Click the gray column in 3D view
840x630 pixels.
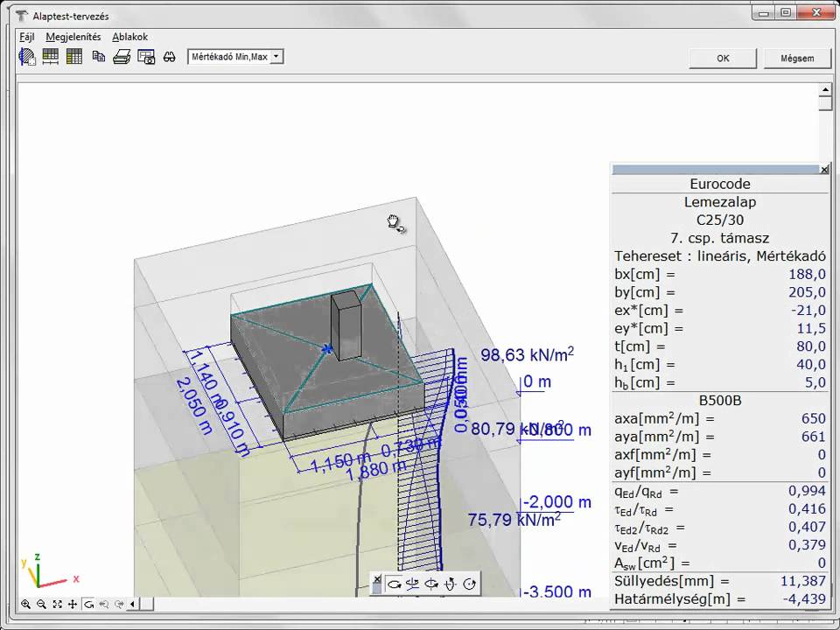pos(346,325)
